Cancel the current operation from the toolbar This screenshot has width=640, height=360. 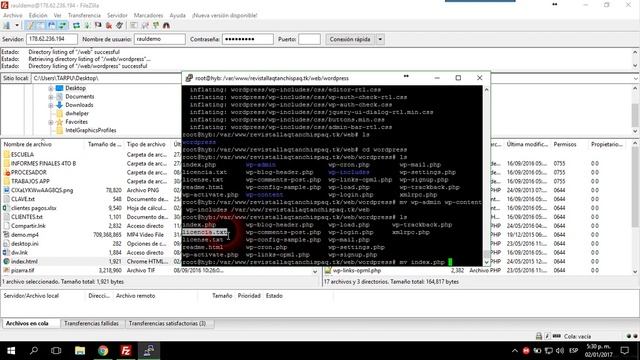[x=98, y=25]
